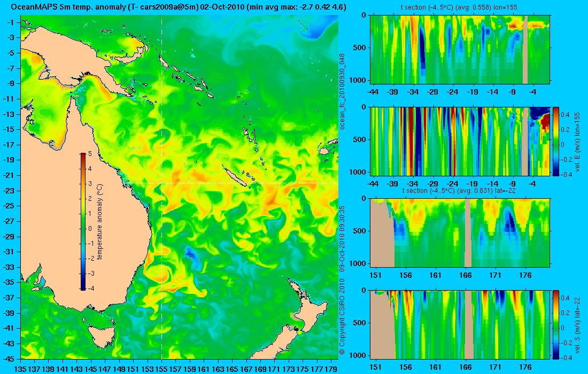
Task: Open the eastward velocity section plot at lon=155
Action: pyautogui.click(x=460, y=141)
